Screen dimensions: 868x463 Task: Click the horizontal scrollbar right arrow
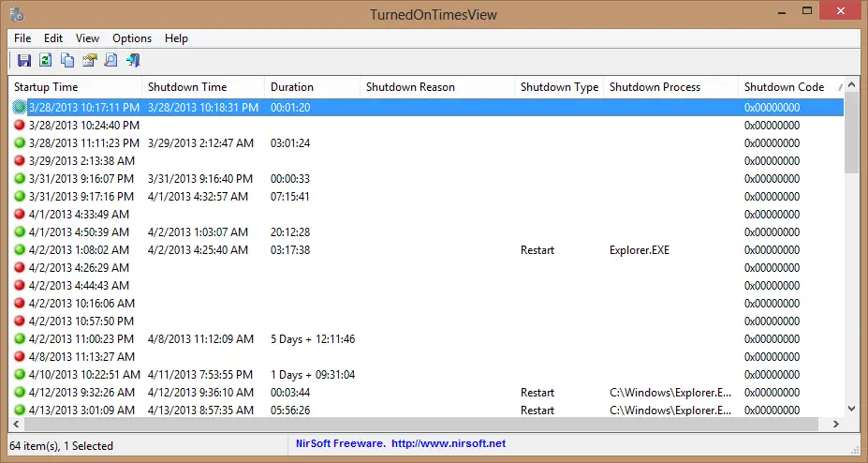point(836,425)
